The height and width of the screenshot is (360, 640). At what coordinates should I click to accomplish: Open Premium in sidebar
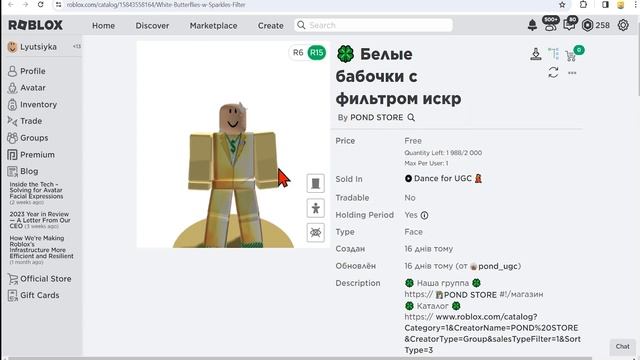(x=31, y=155)
